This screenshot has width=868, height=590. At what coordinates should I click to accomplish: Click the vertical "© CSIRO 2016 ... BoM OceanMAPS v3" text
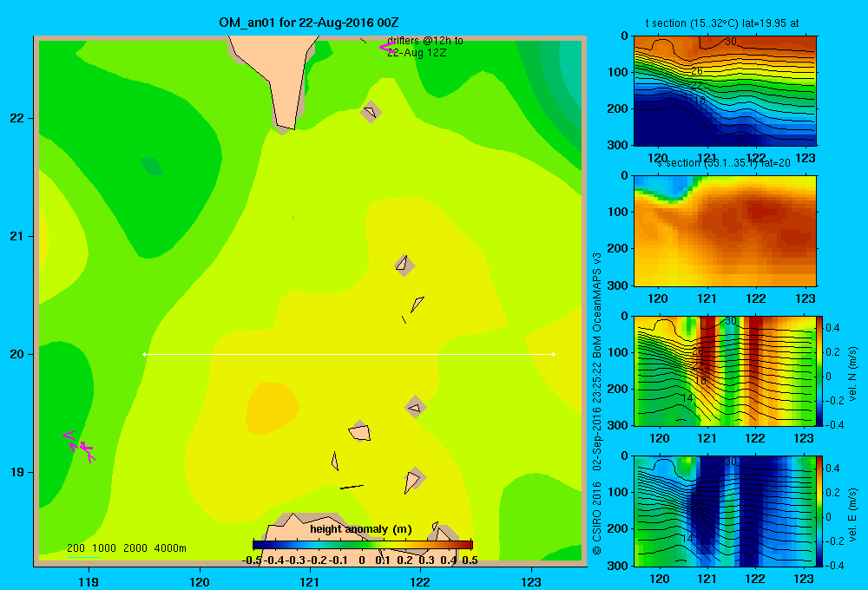(x=597, y=403)
